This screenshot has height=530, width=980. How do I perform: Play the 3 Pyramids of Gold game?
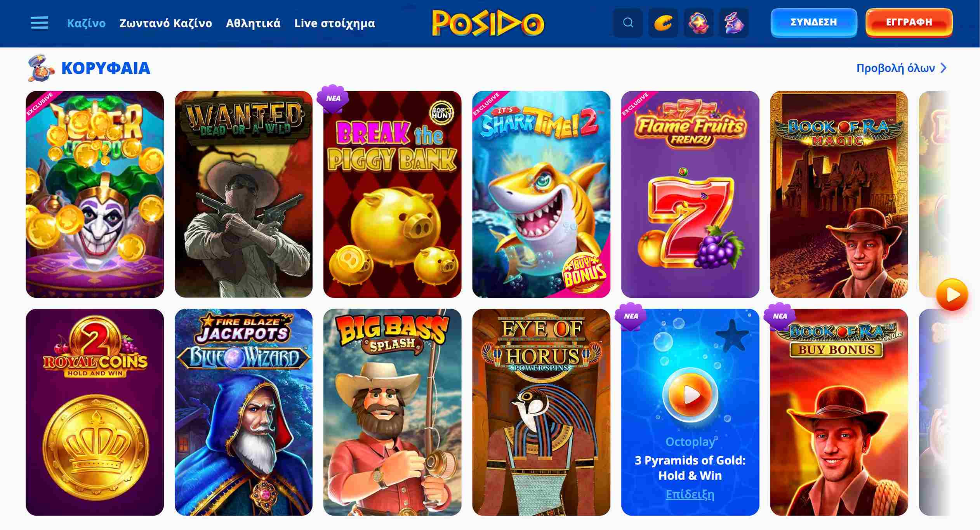click(x=690, y=395)
